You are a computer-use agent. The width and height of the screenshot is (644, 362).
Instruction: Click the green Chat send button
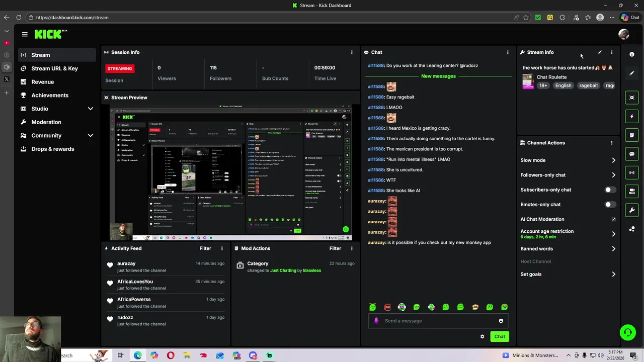[500, 337]
